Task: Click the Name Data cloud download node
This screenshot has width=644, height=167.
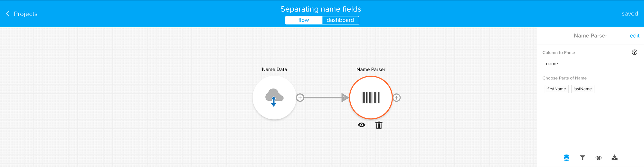Action: pos(274,97)
